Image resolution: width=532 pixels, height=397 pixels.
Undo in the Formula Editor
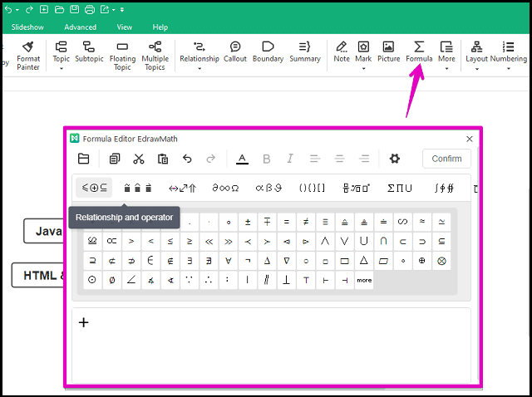pos(187,159)
